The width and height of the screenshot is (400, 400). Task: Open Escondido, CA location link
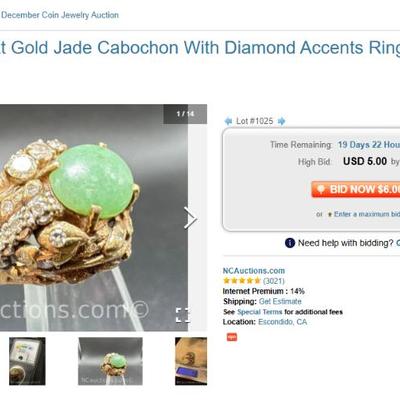(x=282, y=322)
